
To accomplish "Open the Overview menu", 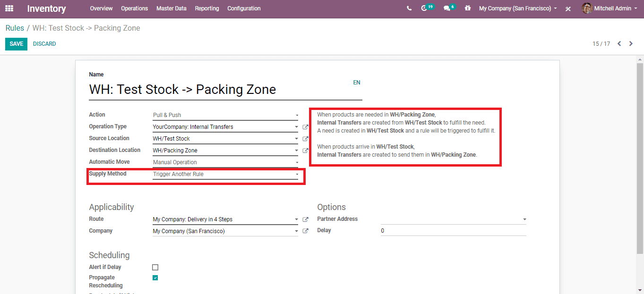I will pos(101,8).
